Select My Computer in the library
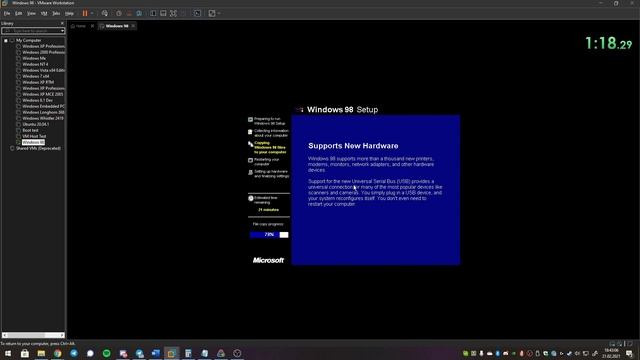Viewport: 640px width, 360px height. (28, 40)
